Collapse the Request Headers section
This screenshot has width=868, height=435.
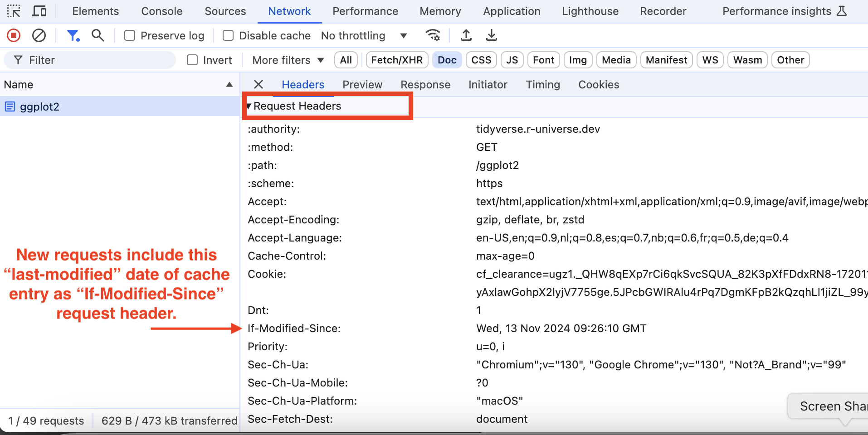pos(249,106)
